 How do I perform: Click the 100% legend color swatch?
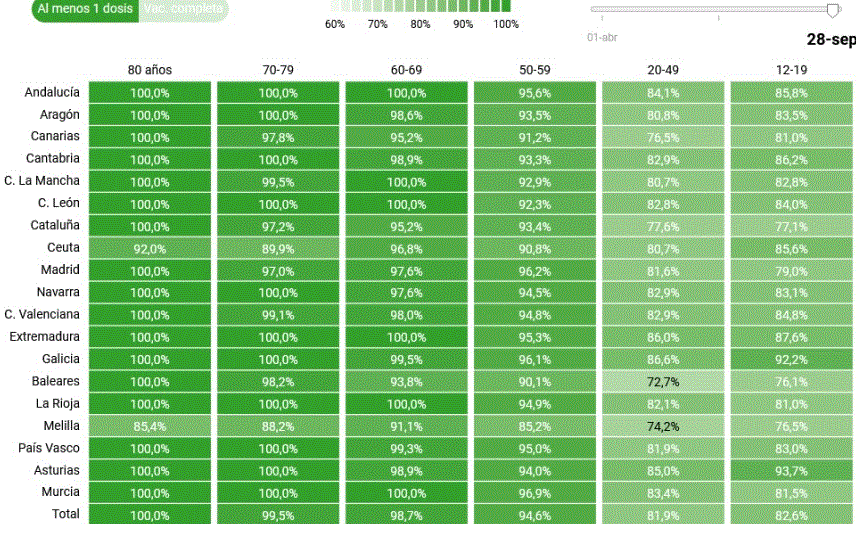tap(508, 6)
